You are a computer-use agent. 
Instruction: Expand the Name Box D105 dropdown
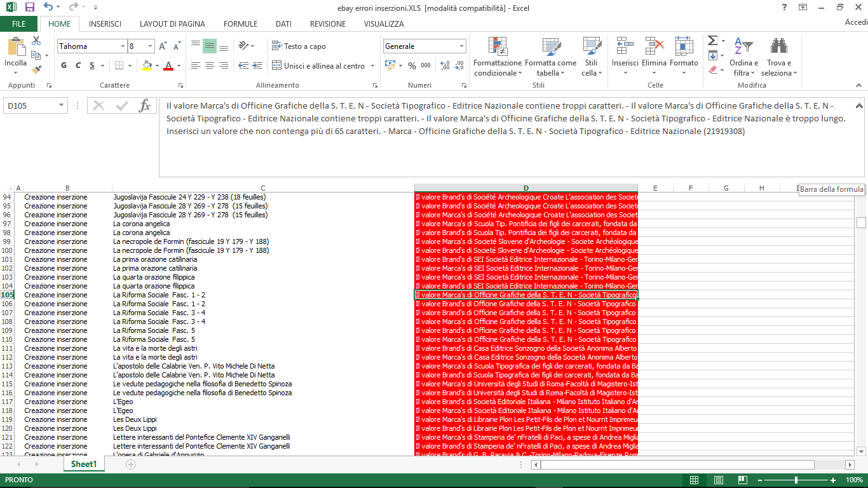tap(62, 105)
